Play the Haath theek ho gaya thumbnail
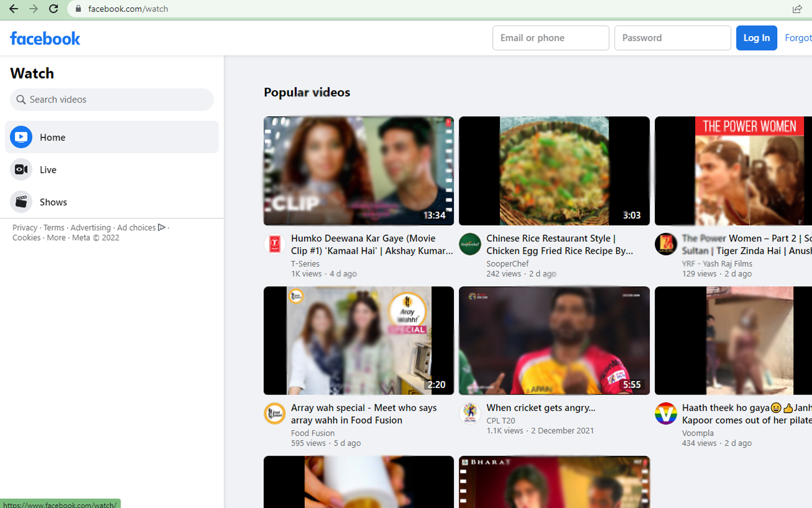Viewport: 812px width, 508px height. [x=733, y=340]
